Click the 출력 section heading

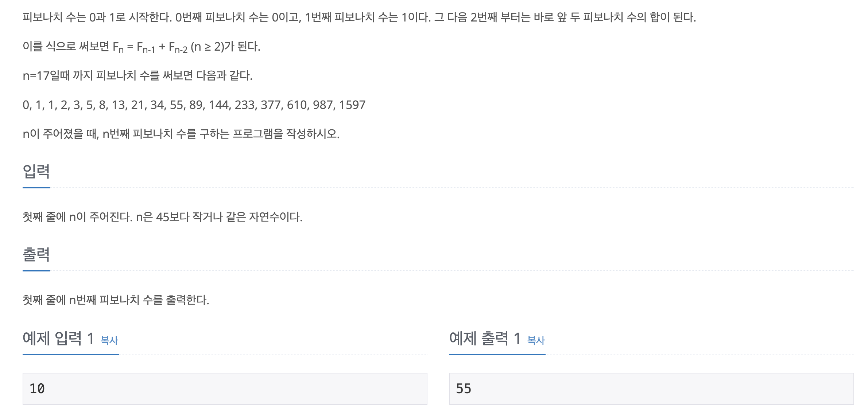click(x=36, y=254)
